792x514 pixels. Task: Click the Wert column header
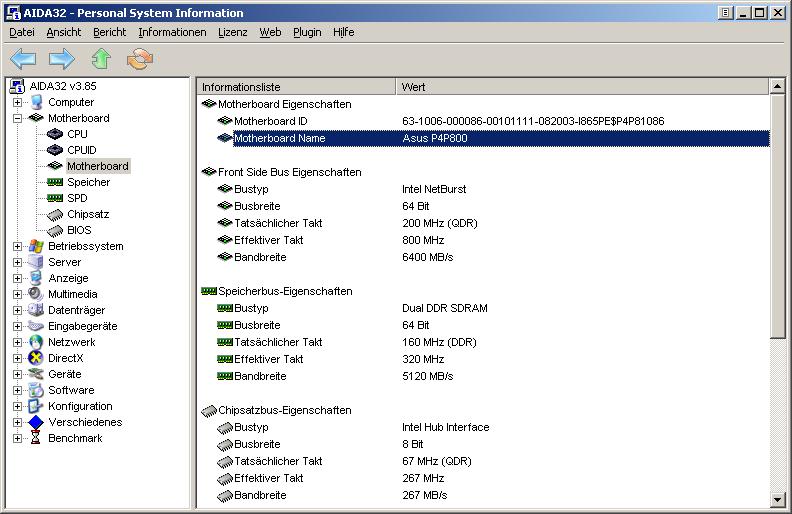pyautogui.click(x=582, y=87)
